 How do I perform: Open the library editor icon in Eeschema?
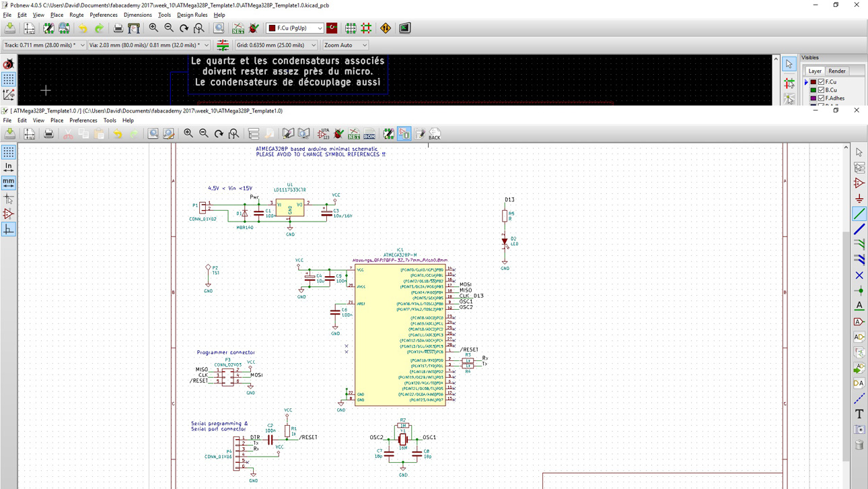(288, 134)
